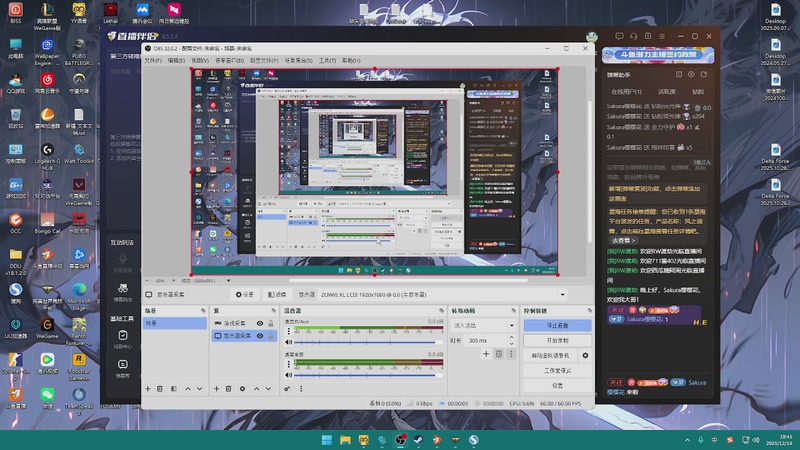The image size is (800, 450).
Task: Open the 文件(F) menu in OBS
Action: [x=153, y=60]
